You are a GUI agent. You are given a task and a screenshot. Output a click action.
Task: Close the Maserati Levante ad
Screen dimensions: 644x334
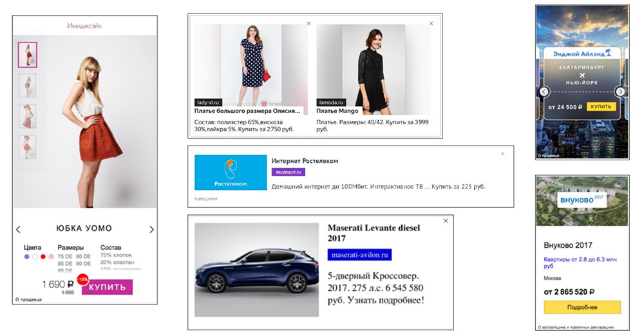(445, 221)
